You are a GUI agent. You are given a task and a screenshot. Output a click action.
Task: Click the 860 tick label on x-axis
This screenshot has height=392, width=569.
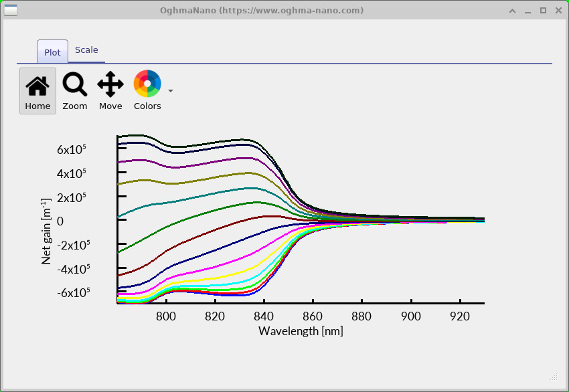313,316
